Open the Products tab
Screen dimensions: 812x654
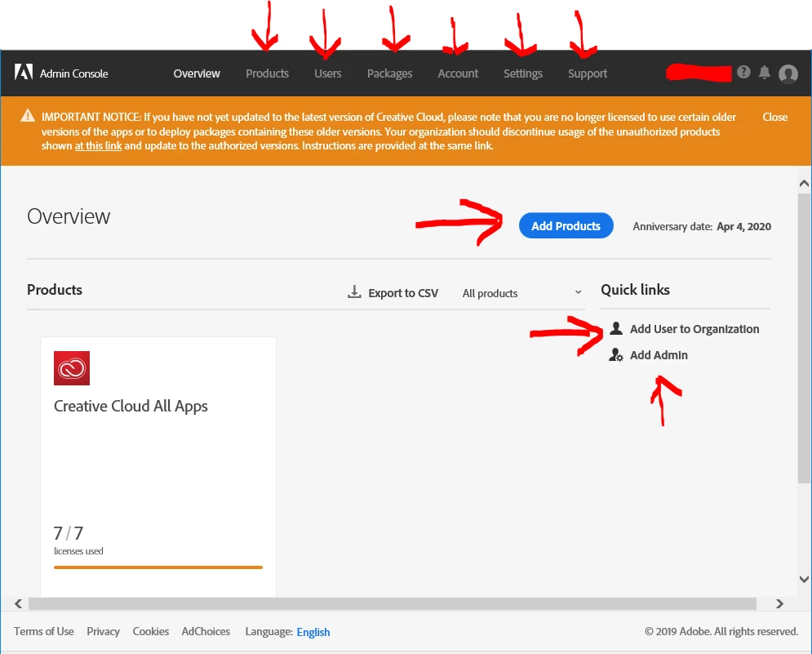click(x=267, y=73)
